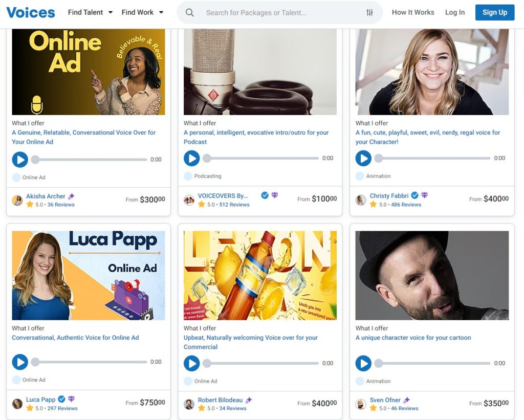Screen dimensions: 524x420
Task: Open the Log In page
Action: (455, 12)
